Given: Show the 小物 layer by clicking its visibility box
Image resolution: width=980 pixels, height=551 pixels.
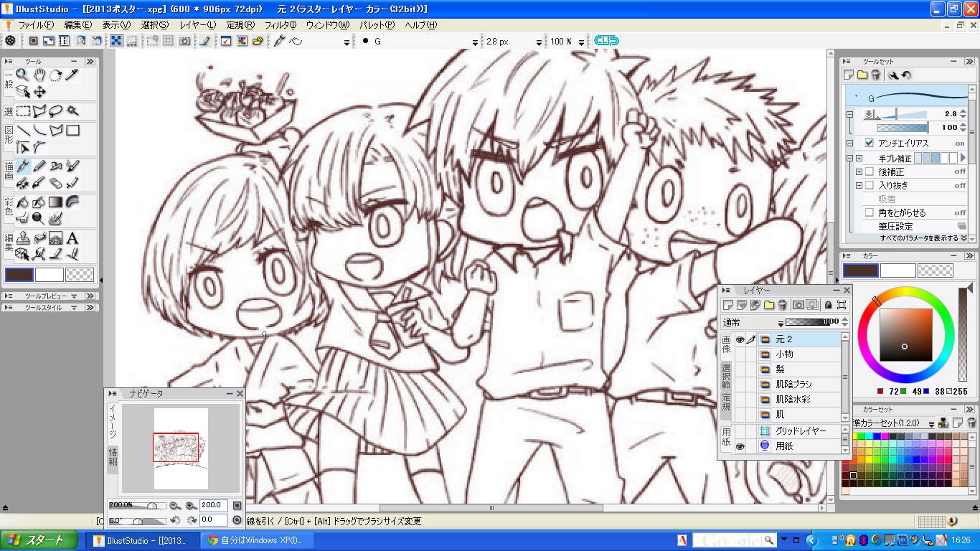Looking at the screenshot, I should [739, 354].
